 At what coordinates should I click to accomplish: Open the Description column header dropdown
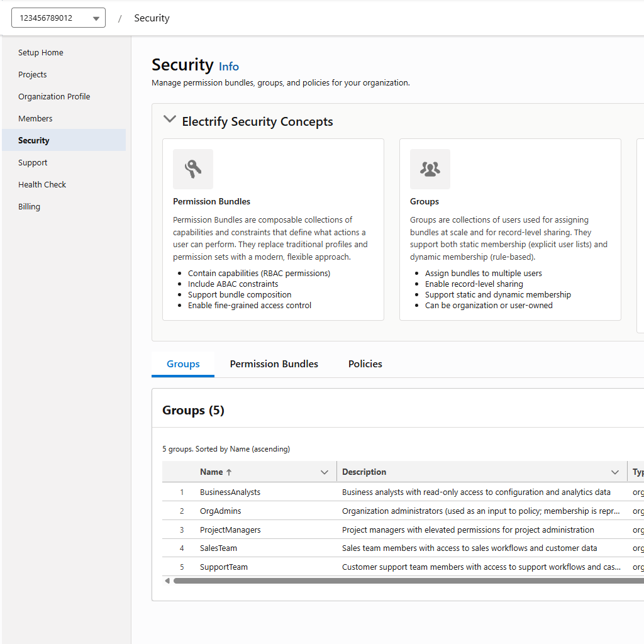coord(614,472)
